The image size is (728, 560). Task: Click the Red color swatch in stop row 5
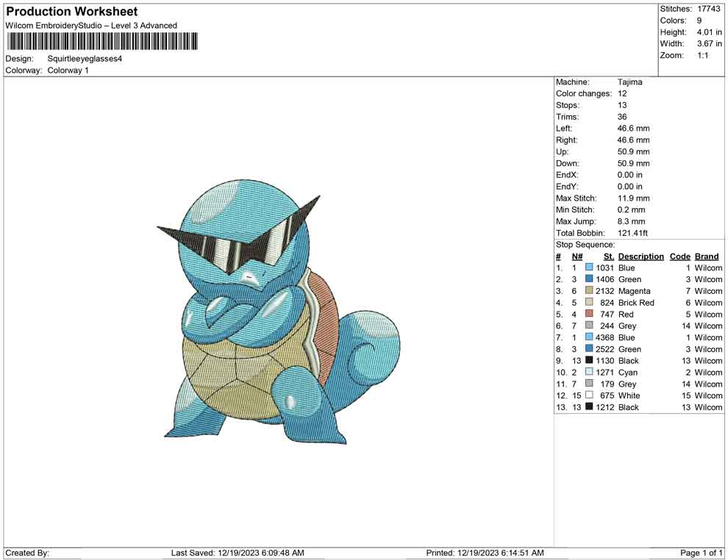589,315
